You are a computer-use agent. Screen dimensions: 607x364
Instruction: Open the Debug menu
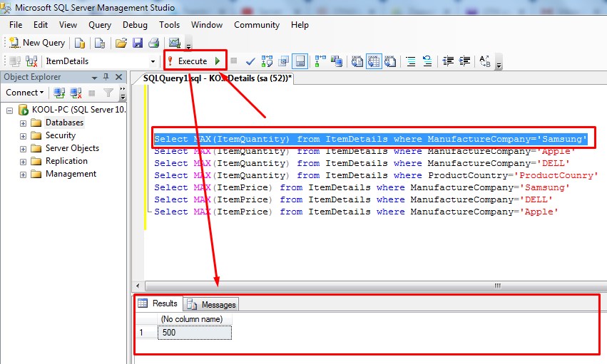coord(135,25)
